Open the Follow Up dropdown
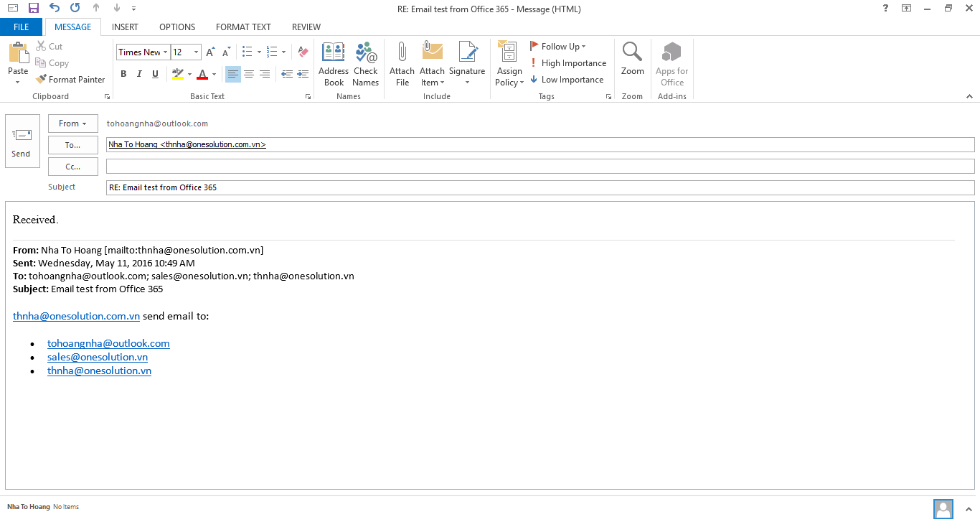980x522 pixels. pyautogui.click(x=558, y=47)
